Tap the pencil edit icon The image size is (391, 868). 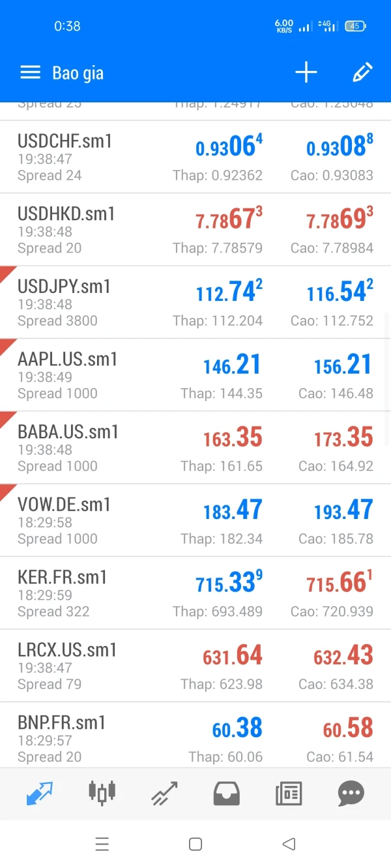(362, 73)
